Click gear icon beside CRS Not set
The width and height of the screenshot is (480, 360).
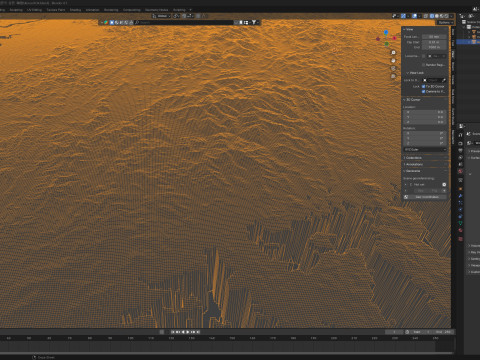(444, 184)
